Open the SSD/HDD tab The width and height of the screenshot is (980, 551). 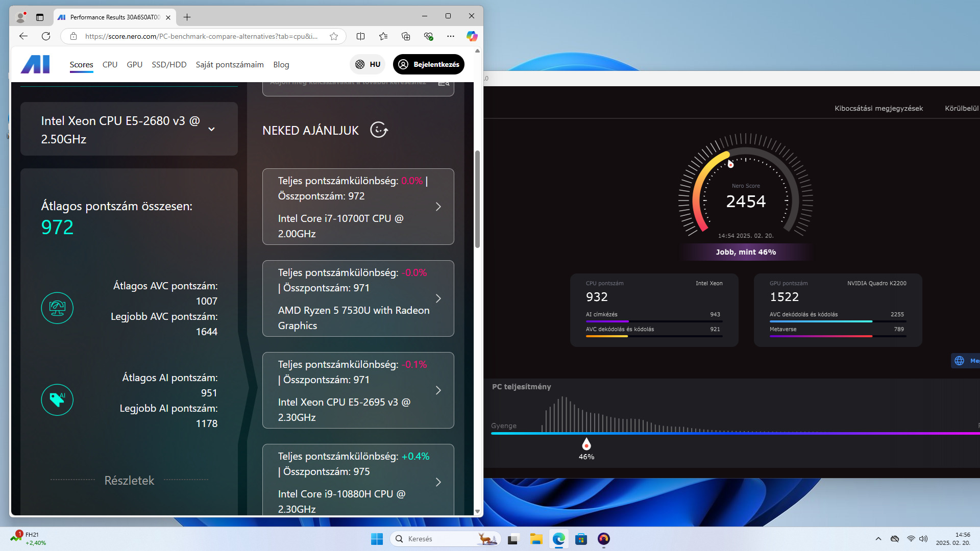tap(169, 64)
